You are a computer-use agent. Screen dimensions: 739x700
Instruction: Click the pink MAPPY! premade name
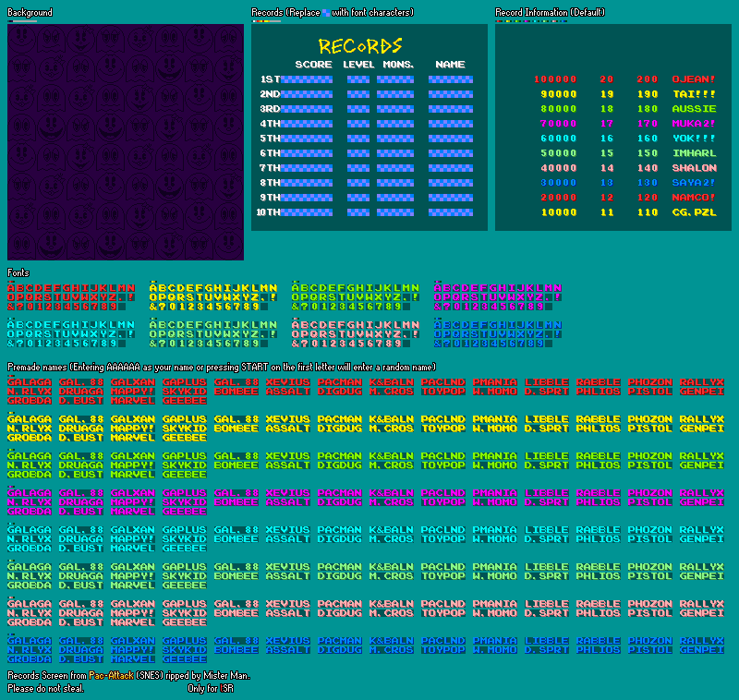coord(132,613)
